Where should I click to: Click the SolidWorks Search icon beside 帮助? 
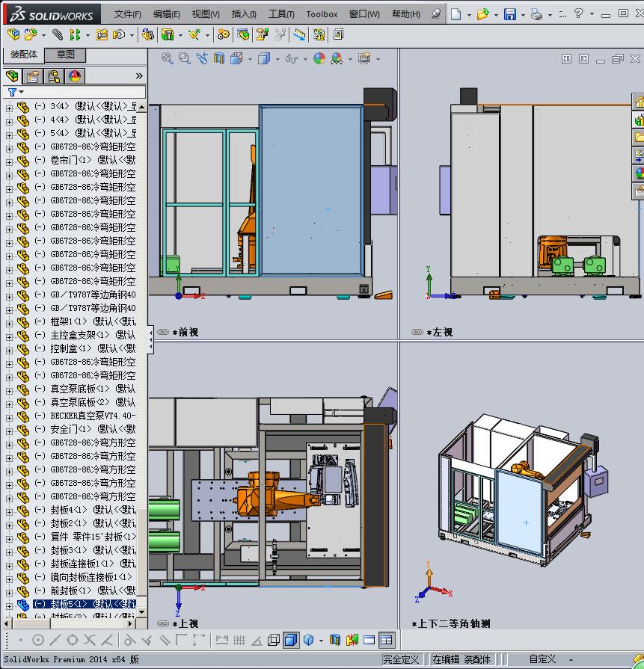pyautogui.click(x=435, y=14)
